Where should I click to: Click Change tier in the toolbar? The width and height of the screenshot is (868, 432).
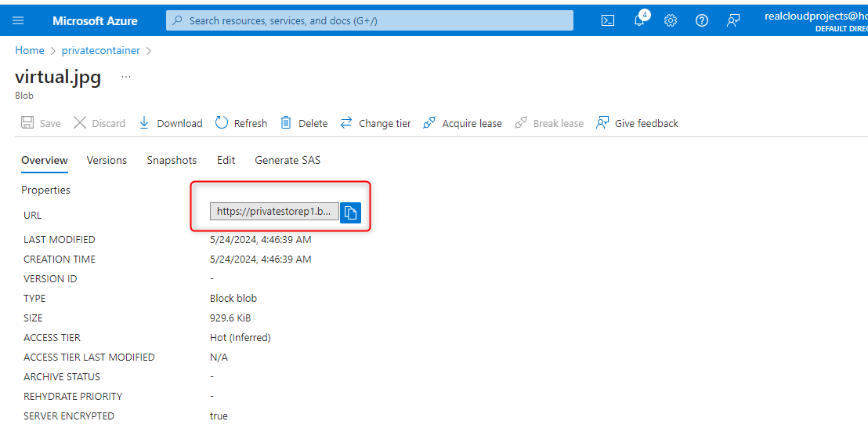tap(375, 123)
